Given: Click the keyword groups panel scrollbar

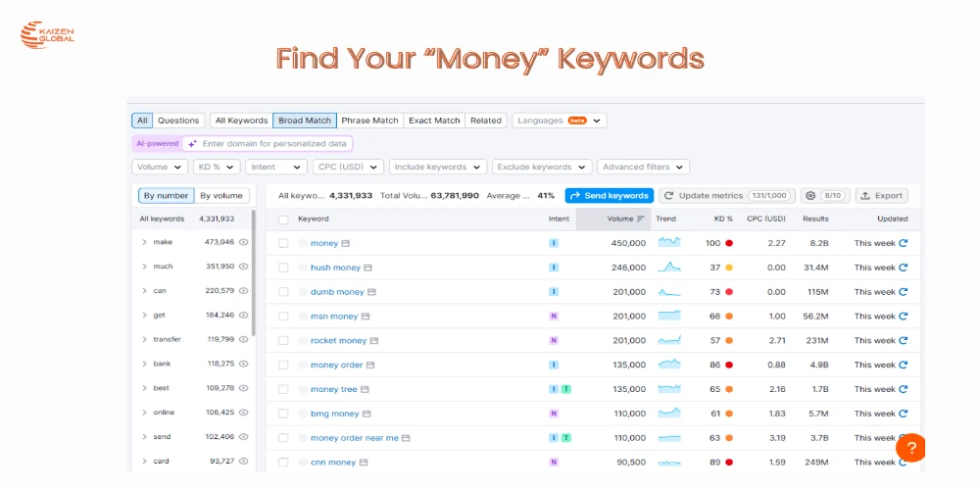Looking at the screenshot, I should tap(253, 273).
